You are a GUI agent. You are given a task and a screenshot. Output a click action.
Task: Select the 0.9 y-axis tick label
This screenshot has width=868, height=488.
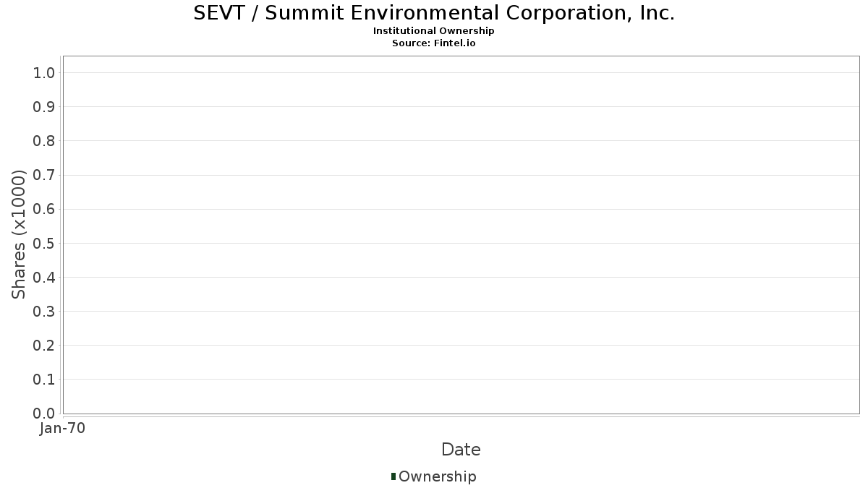tap(44, 107)
